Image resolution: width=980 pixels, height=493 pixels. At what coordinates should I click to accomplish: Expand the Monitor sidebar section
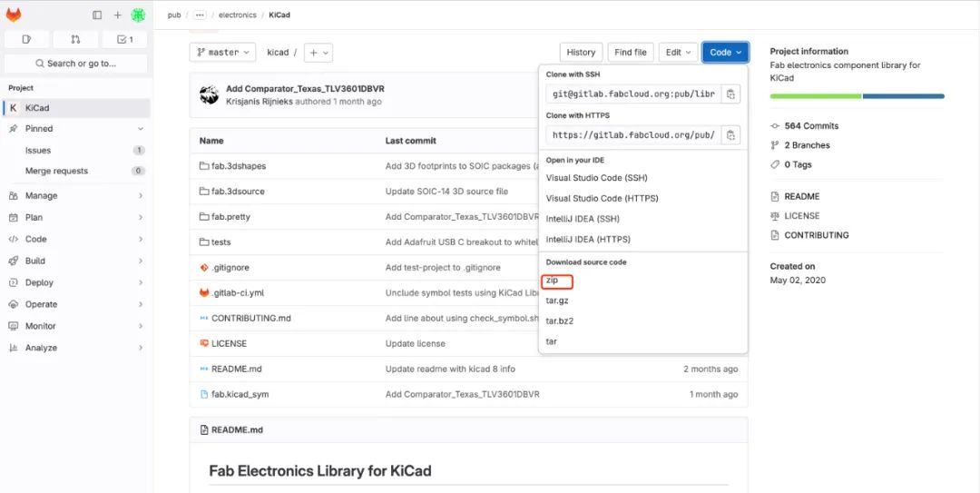pos(77,326)
